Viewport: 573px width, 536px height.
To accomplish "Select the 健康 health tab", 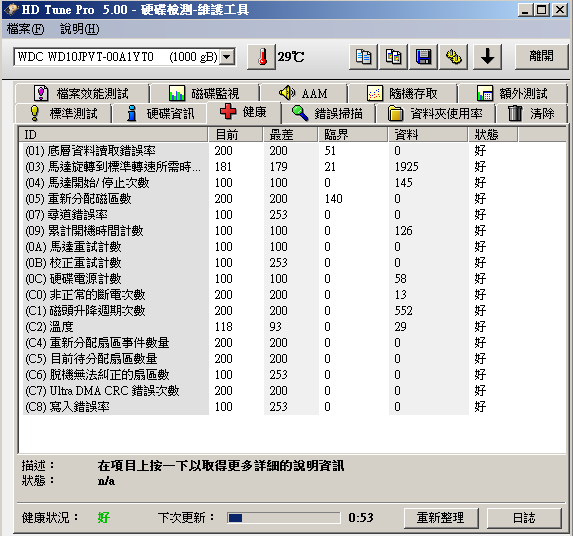I will (x=244, y=112).
